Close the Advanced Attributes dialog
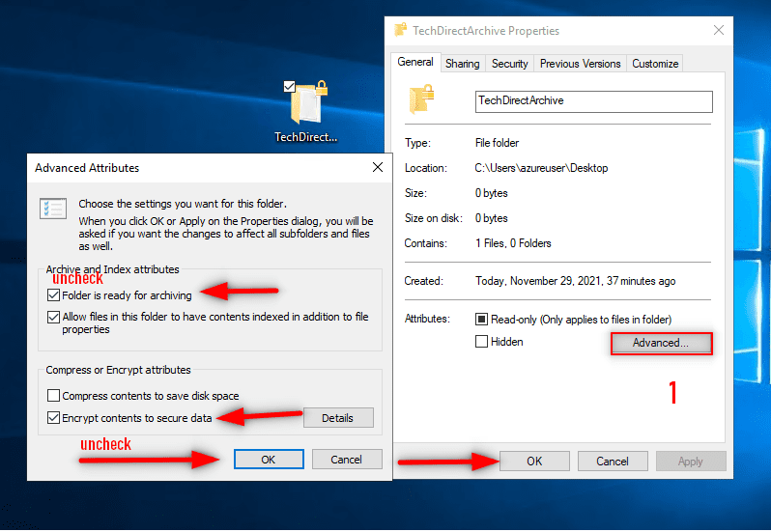Viewport: 771px width, 532px height. click(x=377, y=168)
